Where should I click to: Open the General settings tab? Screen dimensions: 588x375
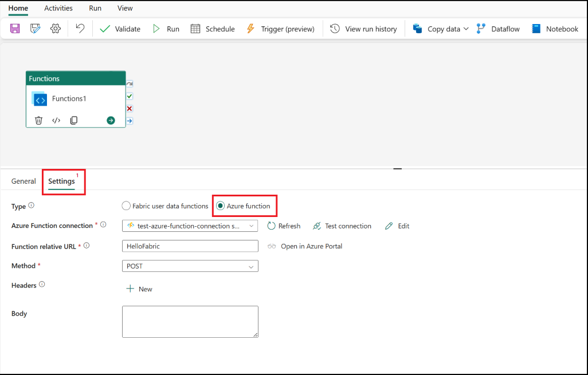tap(23, 181)
